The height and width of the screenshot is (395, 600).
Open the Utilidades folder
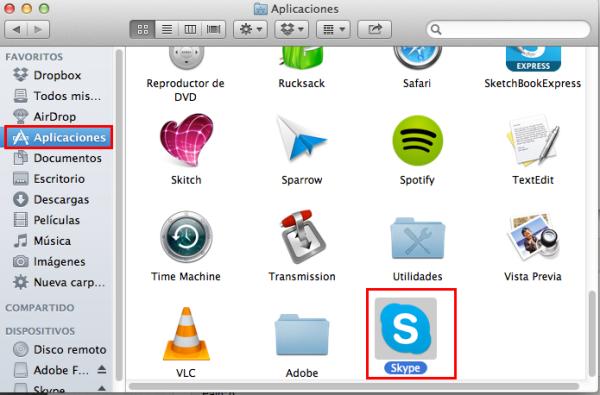pyautogui.click(x=417, y=238)
